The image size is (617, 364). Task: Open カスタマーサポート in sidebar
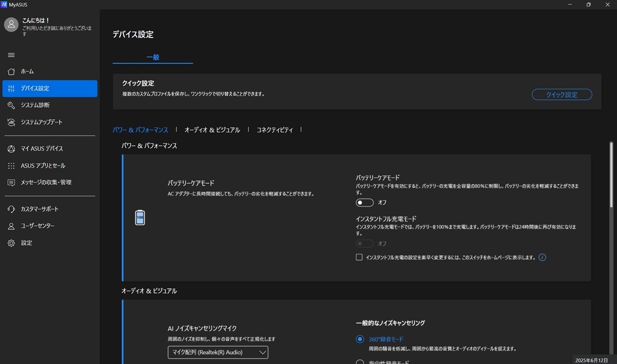[x=50, y=209]
